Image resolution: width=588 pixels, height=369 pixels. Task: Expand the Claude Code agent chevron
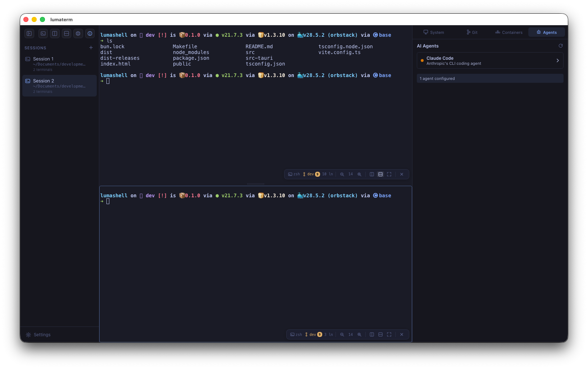coord(557,60)
